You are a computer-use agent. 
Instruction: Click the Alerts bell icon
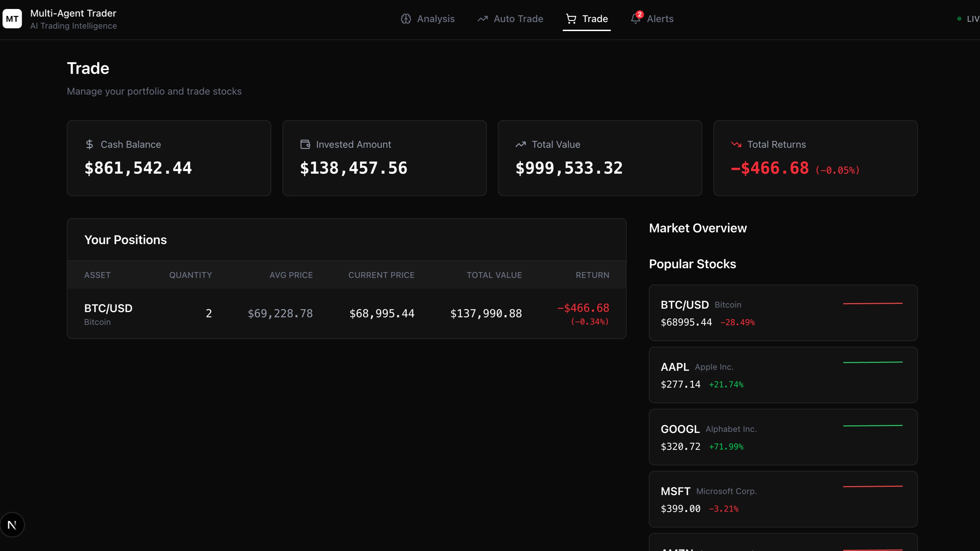click(635, 19)
